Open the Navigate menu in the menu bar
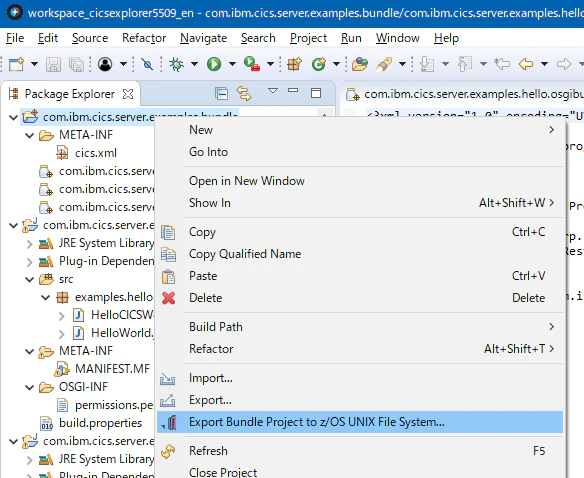This screenshot has height=478, width=584. pos(203,38)
